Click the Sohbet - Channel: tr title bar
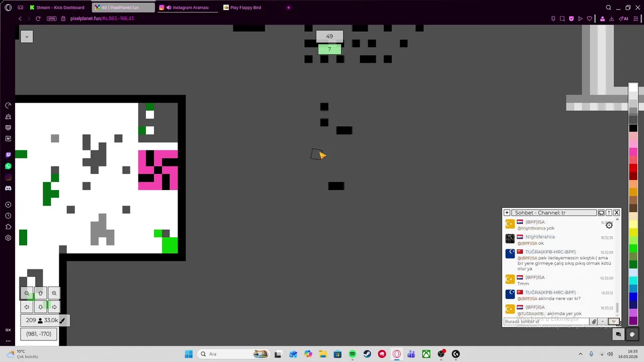 coord(554,213)
